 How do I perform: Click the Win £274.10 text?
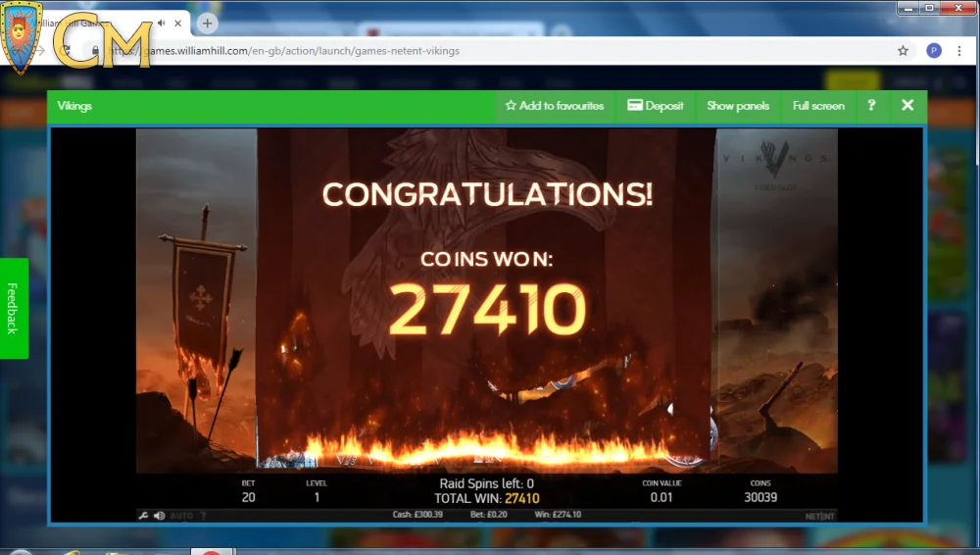(558, 515)
